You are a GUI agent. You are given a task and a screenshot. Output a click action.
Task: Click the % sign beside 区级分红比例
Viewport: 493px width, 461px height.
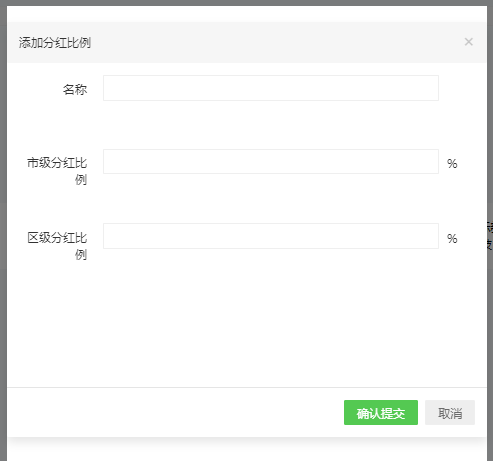coord(452,238)
